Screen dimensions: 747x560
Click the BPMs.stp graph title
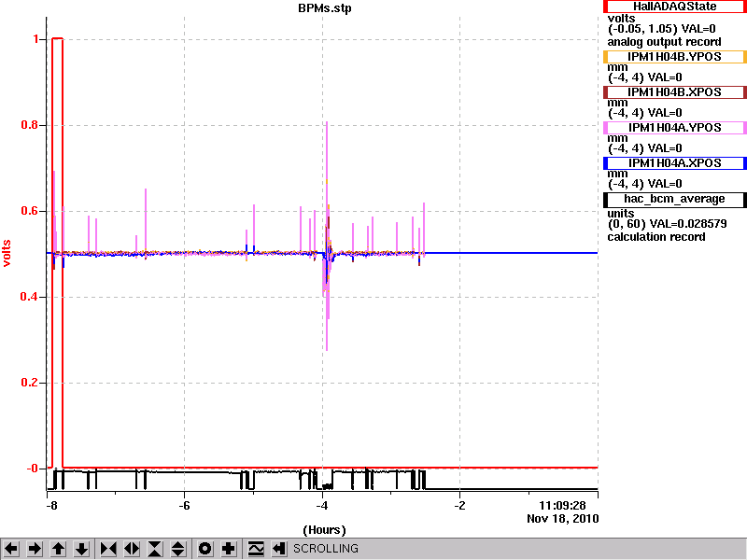pyautogui.click(x=324, y=8)
